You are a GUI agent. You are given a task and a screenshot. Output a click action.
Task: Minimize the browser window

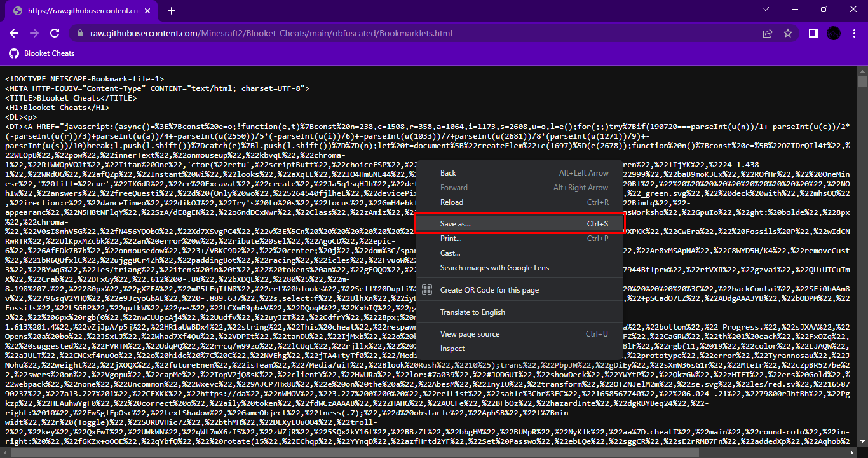[x=794, y=10]
